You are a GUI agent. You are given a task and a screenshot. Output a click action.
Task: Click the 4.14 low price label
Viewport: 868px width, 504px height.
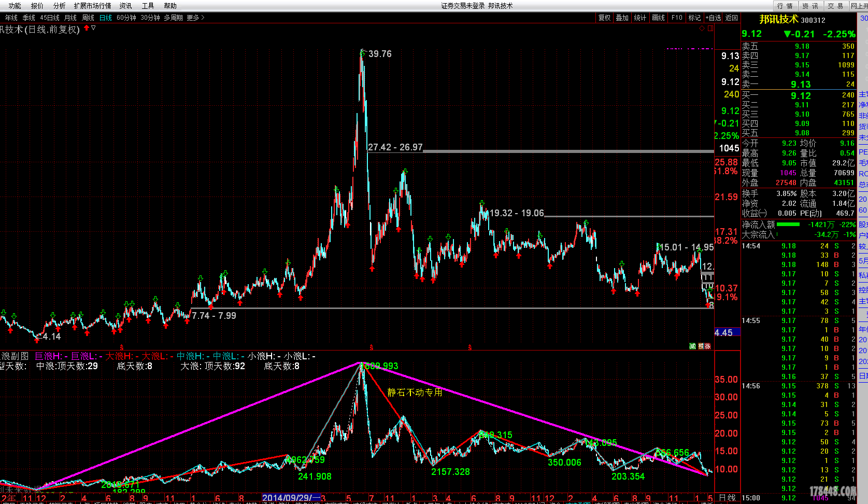[51, 337]
